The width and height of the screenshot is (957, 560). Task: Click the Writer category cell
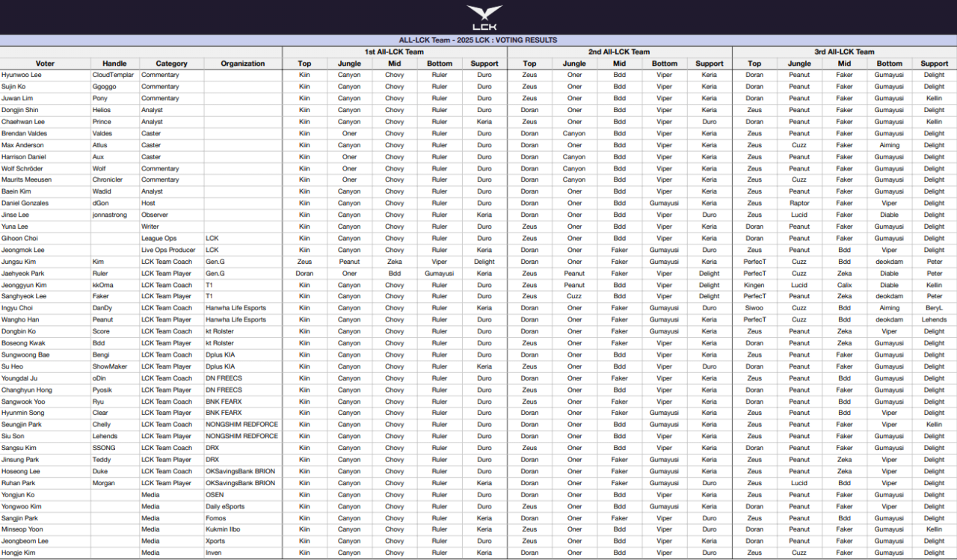150,227
